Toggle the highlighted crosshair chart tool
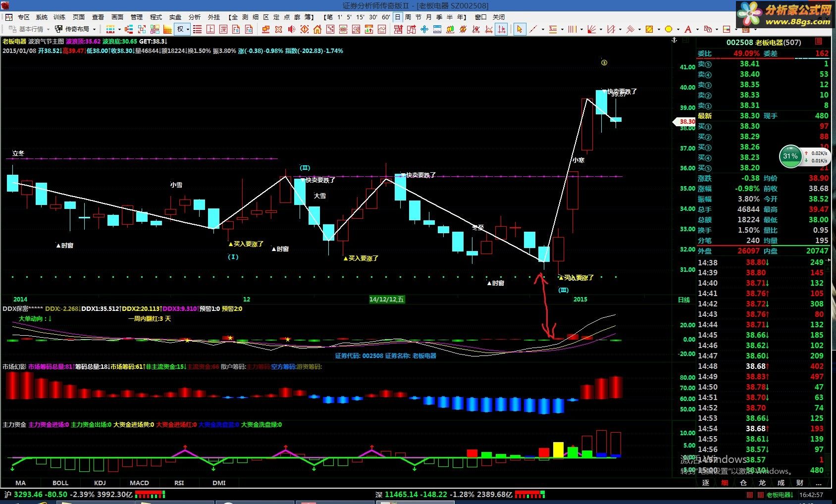This screenshot has height=504, width=836. (x=501, y=29)
